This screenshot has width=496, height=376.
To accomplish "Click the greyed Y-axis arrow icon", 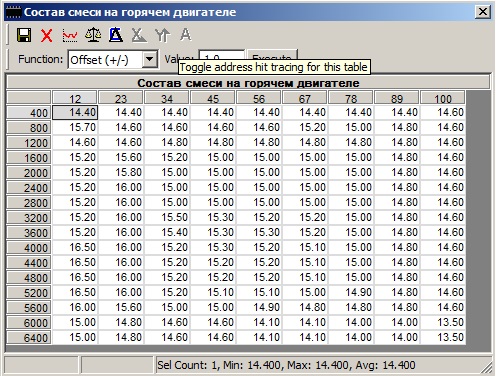I will click(x=162, y=35).
